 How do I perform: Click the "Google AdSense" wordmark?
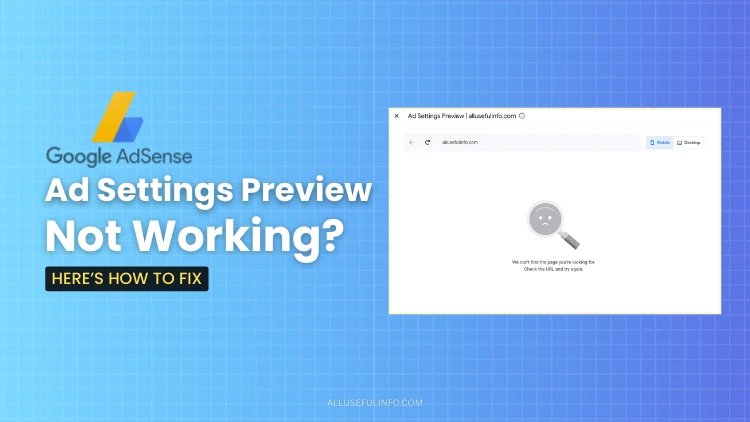(x=119, y=156)
